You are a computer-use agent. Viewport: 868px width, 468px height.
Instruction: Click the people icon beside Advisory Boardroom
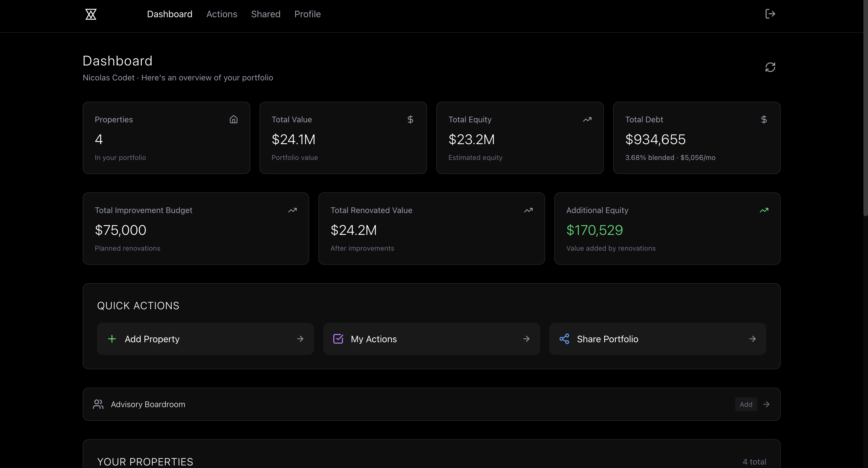click(98, 404)
